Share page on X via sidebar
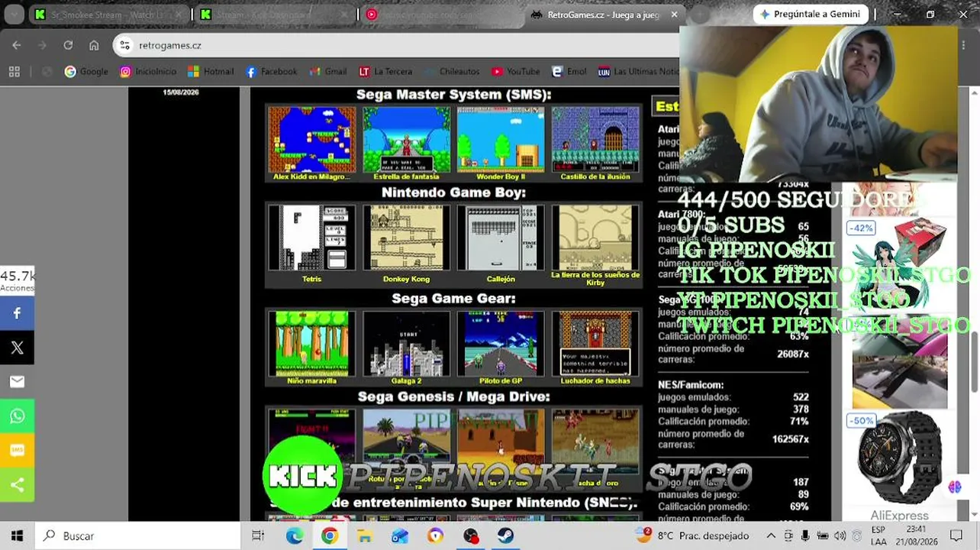 (x=17, y=348)
